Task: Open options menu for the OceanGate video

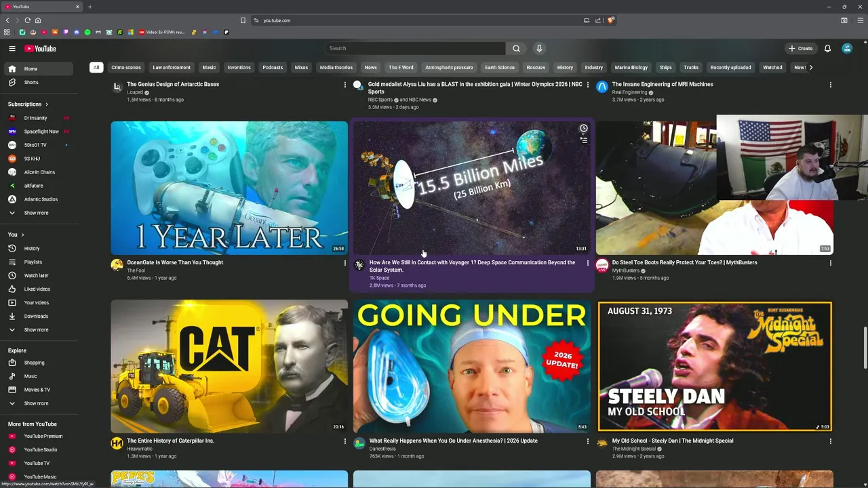Action: point(344,263)
